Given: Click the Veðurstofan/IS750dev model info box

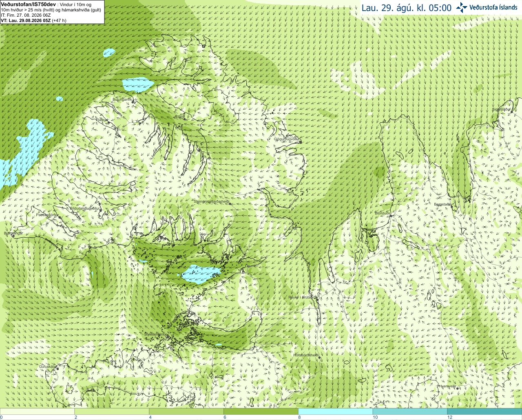Looking at the screenshot, I should pos(52,12).
